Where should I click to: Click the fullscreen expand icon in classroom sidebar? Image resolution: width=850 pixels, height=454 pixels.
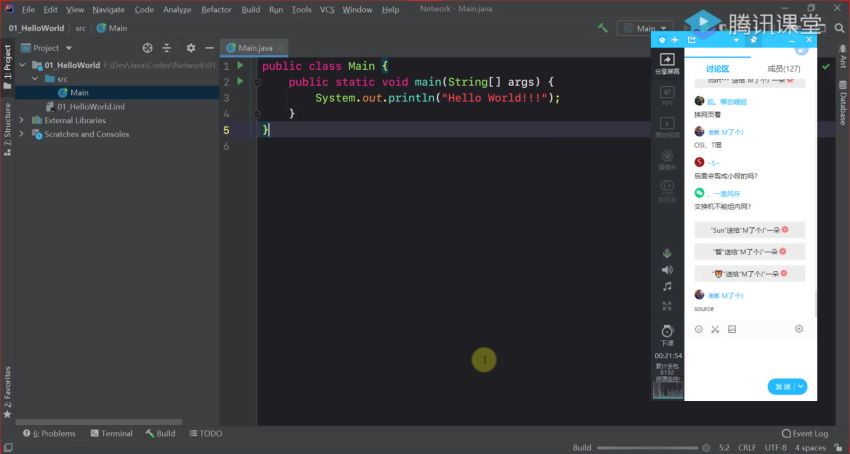[x=667, y=306]
